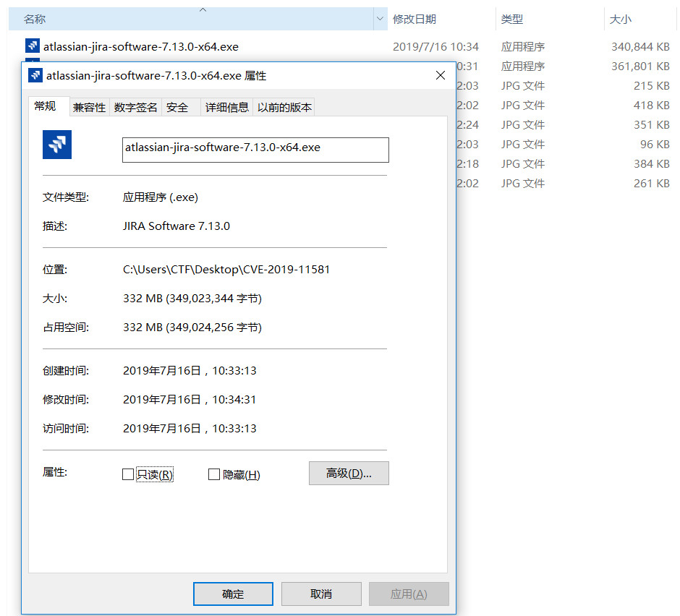This screenshot has width=680, height=616.
Task: Confirm with the 确定 button
Action: click(234, 594)
